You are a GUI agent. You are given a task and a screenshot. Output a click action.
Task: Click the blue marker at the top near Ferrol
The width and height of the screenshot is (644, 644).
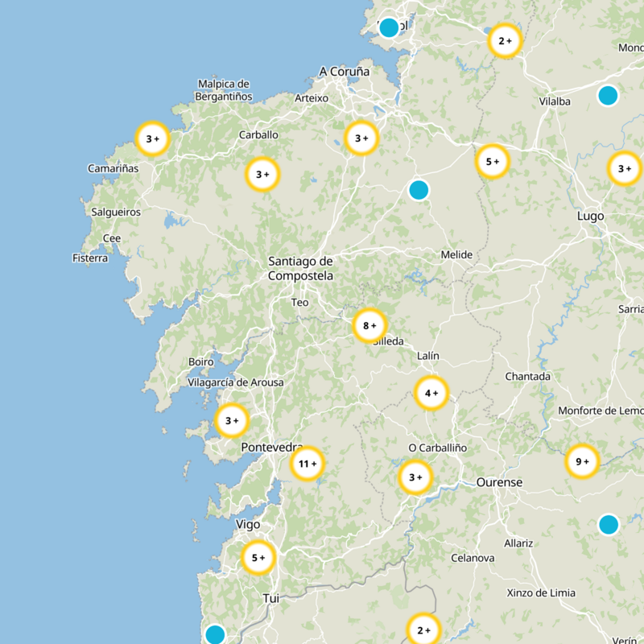pyautogui.click(x=389, y=27)
